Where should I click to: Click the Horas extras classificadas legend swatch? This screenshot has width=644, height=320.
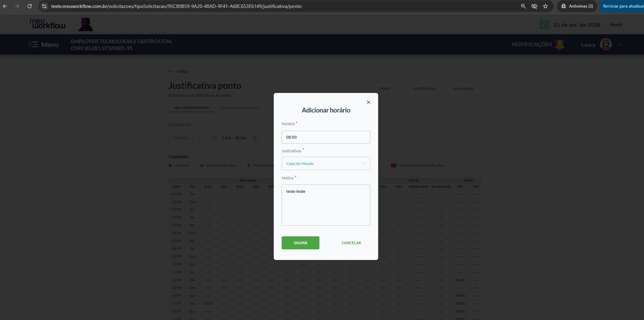pyautogui.click(x=394, y=165)
